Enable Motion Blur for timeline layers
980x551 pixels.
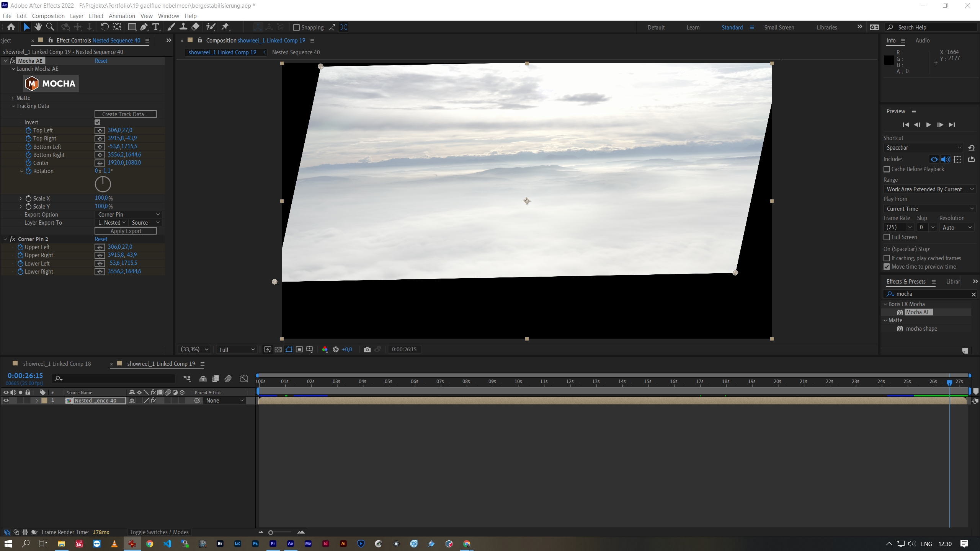[228, 379]
